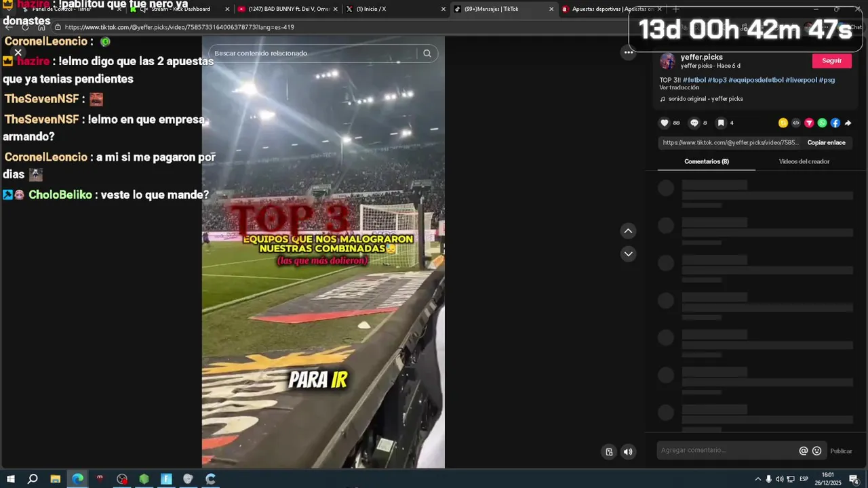This screenshot has height=488, width=868.
Task: Open the taskbar clock and date
Action: [827, 479]
